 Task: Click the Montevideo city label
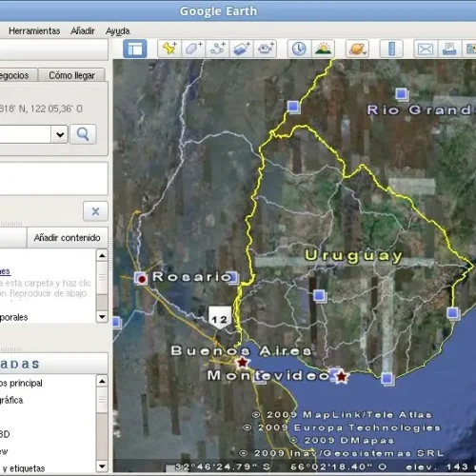click(268, 375)
